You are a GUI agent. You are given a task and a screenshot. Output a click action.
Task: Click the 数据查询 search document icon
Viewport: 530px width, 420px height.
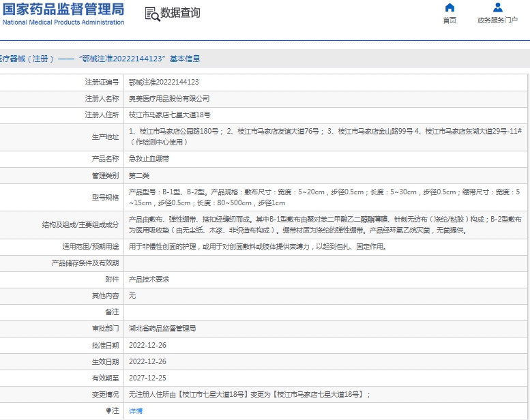tap(152, 14)
